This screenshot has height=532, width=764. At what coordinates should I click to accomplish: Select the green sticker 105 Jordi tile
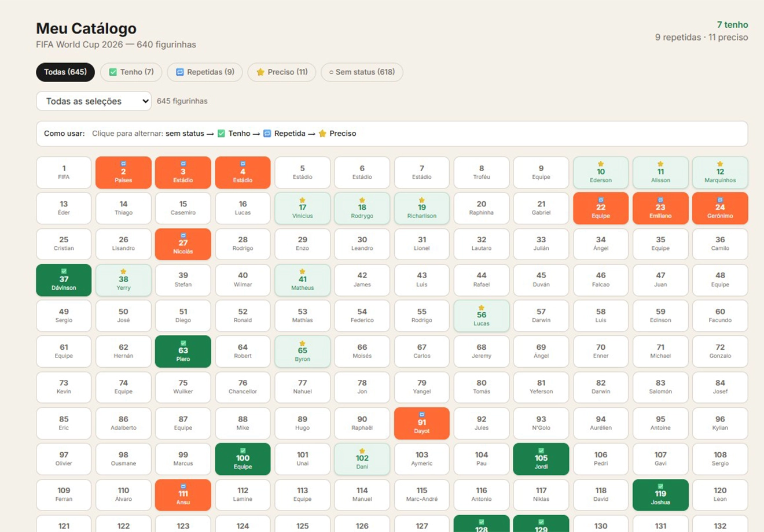[541, 459]
